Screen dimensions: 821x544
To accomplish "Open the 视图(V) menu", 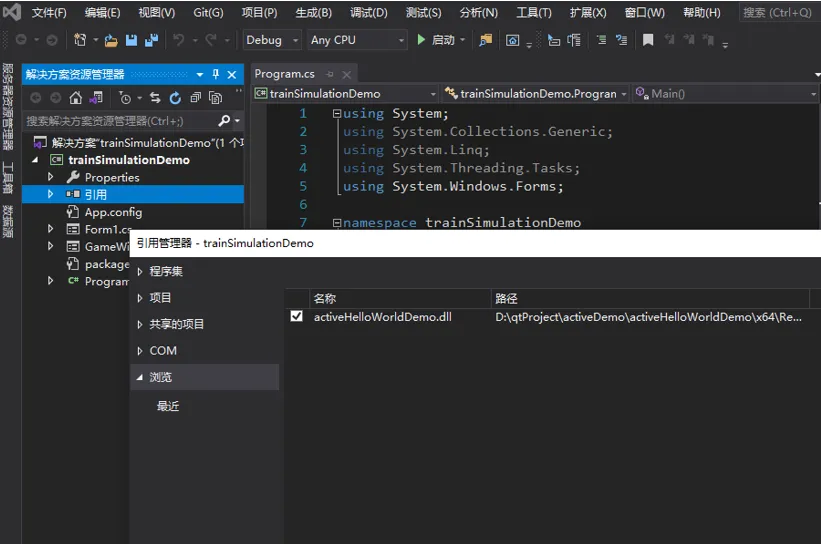I will [x=157, y=13].
